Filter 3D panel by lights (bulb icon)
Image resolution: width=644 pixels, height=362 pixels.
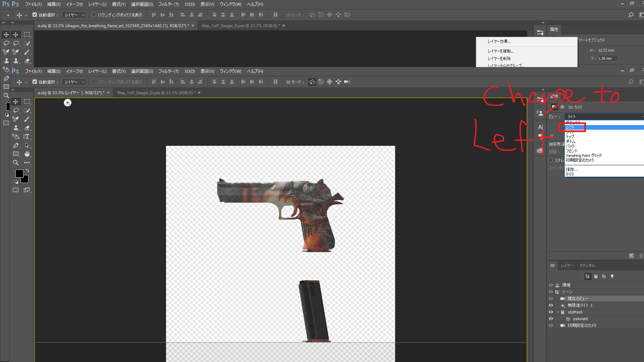(x=612, y=277)
